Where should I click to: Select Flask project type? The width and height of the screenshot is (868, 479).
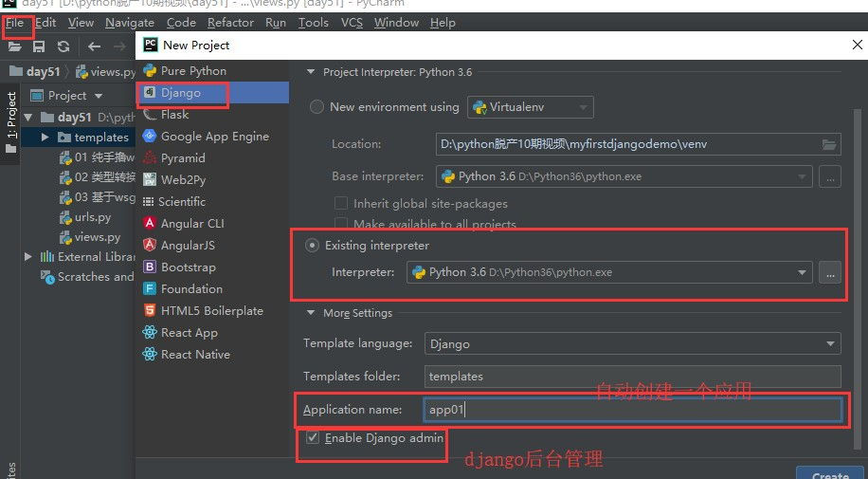tap(212, 114)
